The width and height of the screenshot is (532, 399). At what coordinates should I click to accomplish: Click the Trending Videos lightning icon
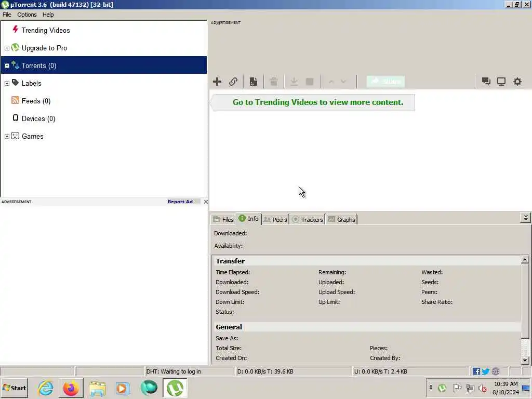click(x=15, y=29)
